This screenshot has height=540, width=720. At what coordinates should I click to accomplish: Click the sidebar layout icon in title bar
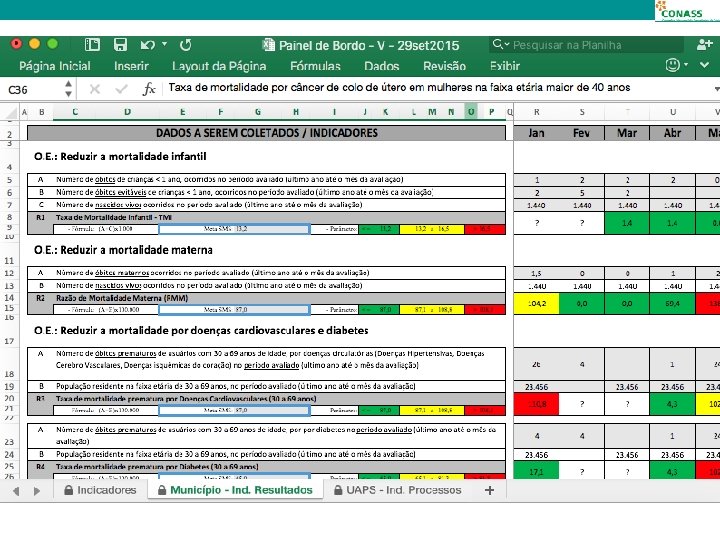[x=92, y=45]
